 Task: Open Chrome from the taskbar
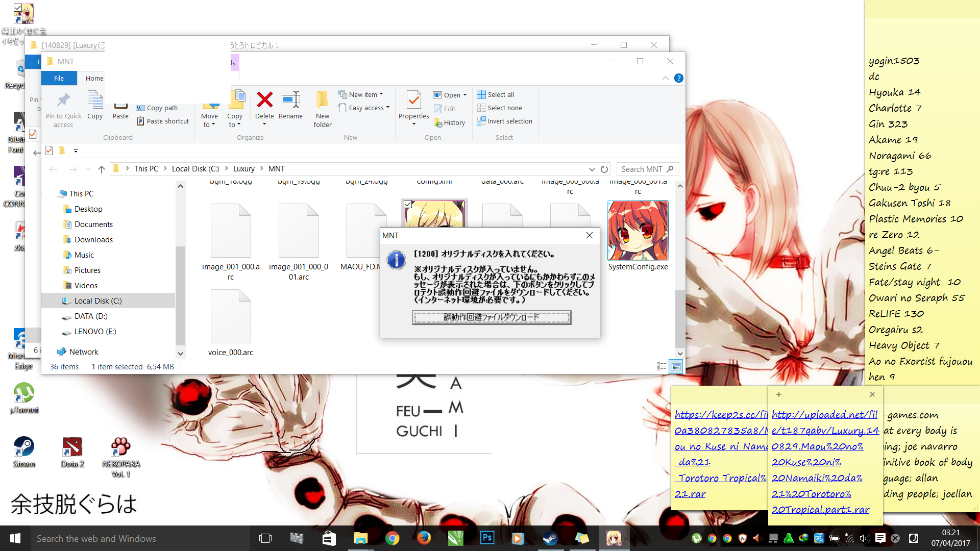pyautogui.click(x=392, y=538)
